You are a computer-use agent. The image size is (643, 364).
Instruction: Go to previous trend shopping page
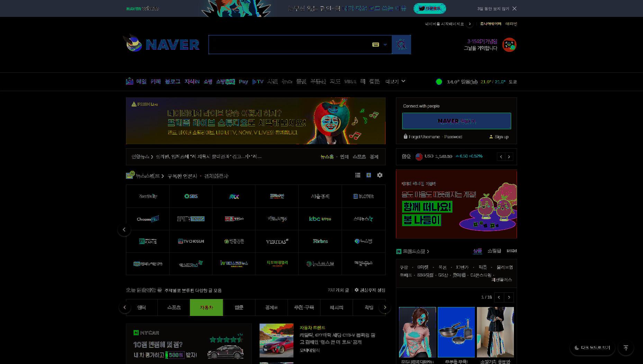499,297
